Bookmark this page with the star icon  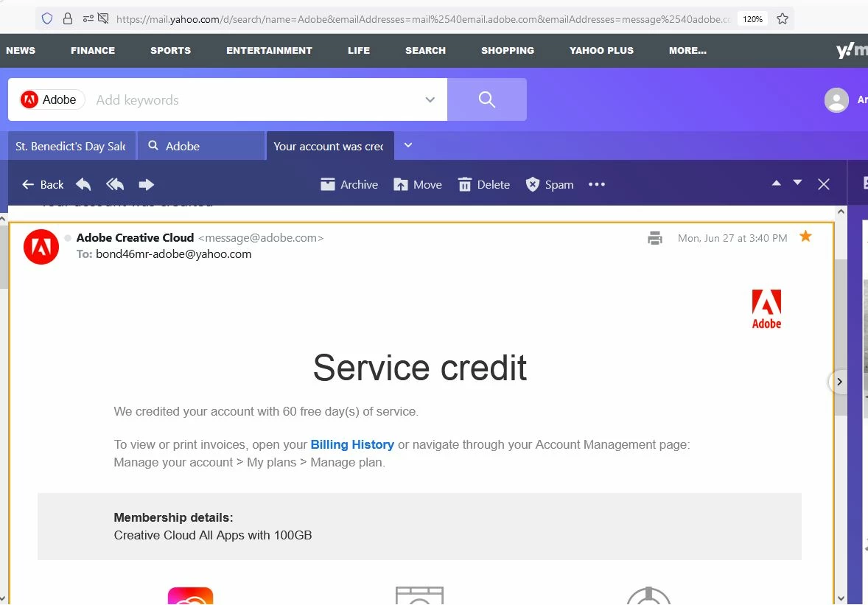click(x=783, y=19)
